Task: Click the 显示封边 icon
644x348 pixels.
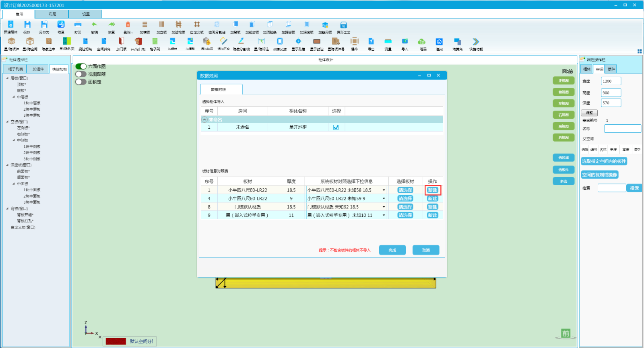Action: tap(317, 41)
